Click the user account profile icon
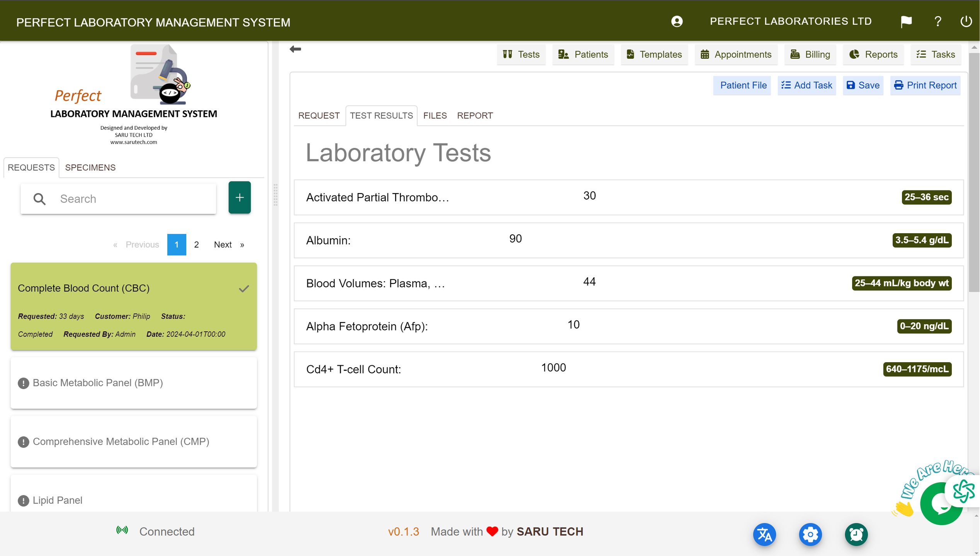The image size is (980, 556). (677, 22)
